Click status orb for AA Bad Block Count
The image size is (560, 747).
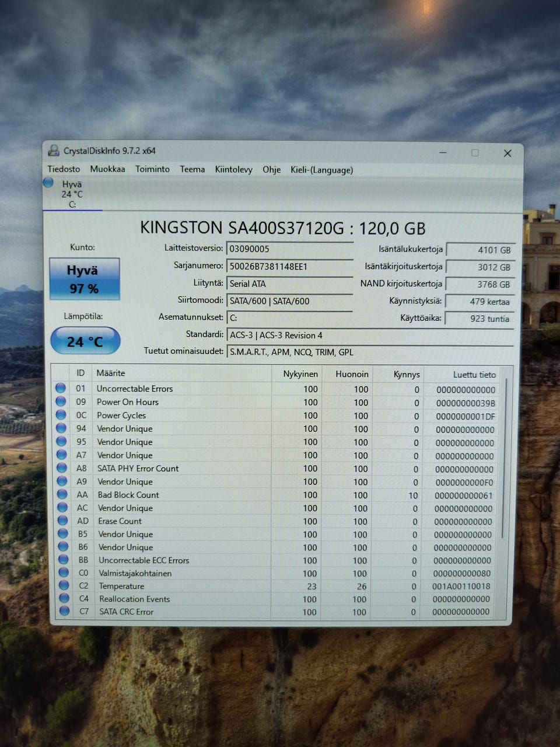pos(62,494)
